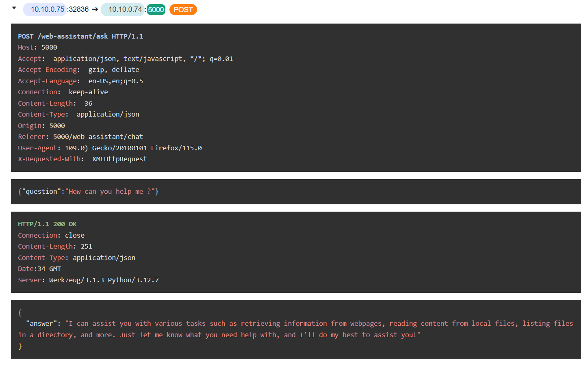
Task: Select the POST /web-assistant/ask request line
Action: pyautogui.click(x=80, y=36)
